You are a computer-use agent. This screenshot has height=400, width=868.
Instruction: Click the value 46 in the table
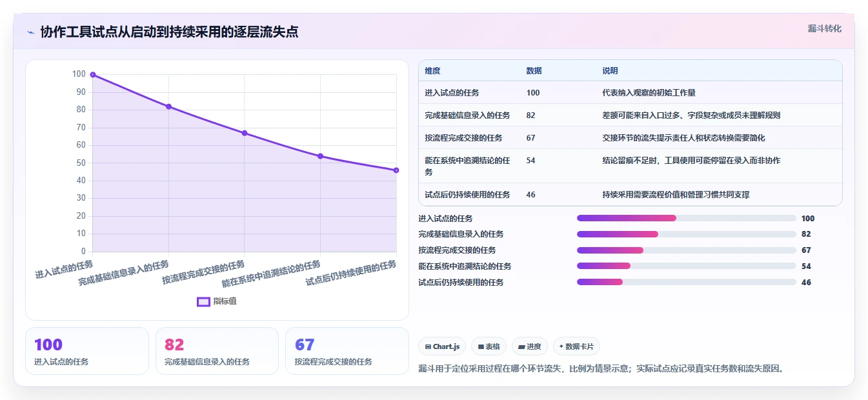tap(530, 194)
